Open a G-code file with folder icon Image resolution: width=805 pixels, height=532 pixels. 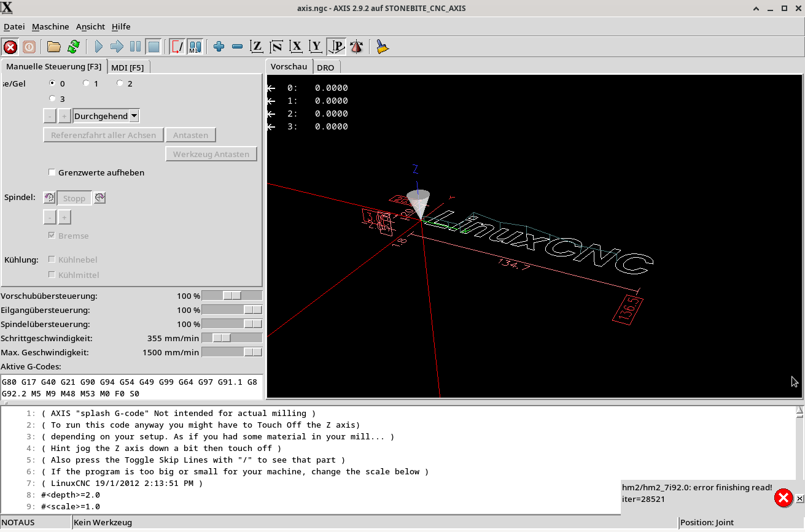pyautogui.click(x=54, y=47)
